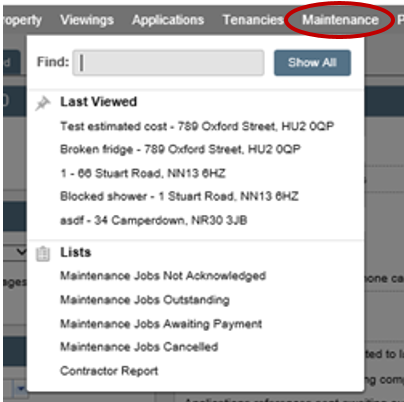Open the 66 Stuart Road job

pos(143,173)
